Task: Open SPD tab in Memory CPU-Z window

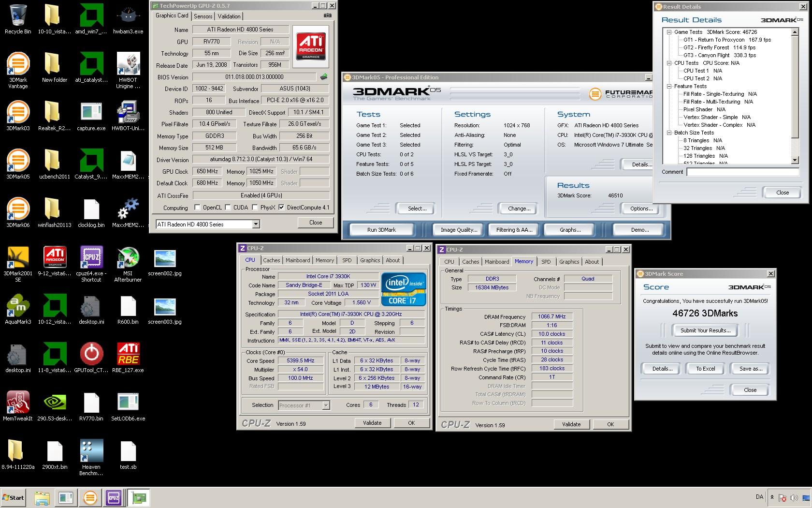Action: point(546,262)
